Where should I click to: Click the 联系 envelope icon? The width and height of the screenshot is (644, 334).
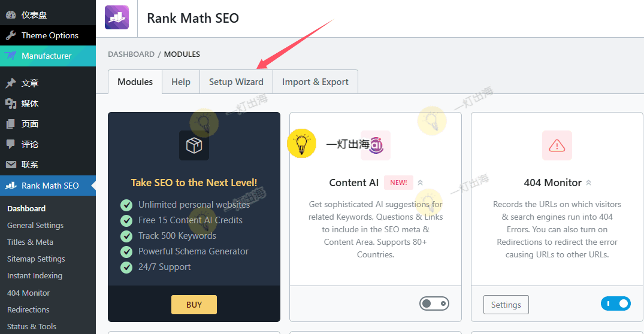point(11,165)
